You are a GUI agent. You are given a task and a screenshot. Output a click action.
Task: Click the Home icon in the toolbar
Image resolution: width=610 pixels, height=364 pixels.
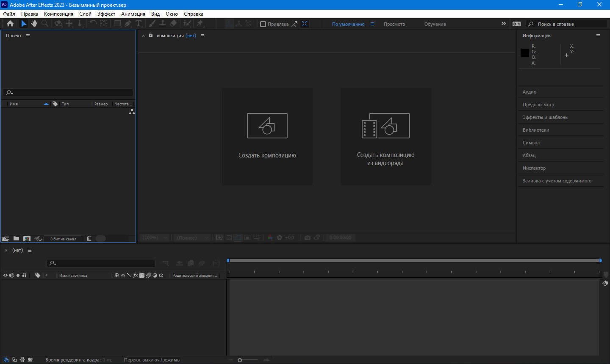[10, 24]
